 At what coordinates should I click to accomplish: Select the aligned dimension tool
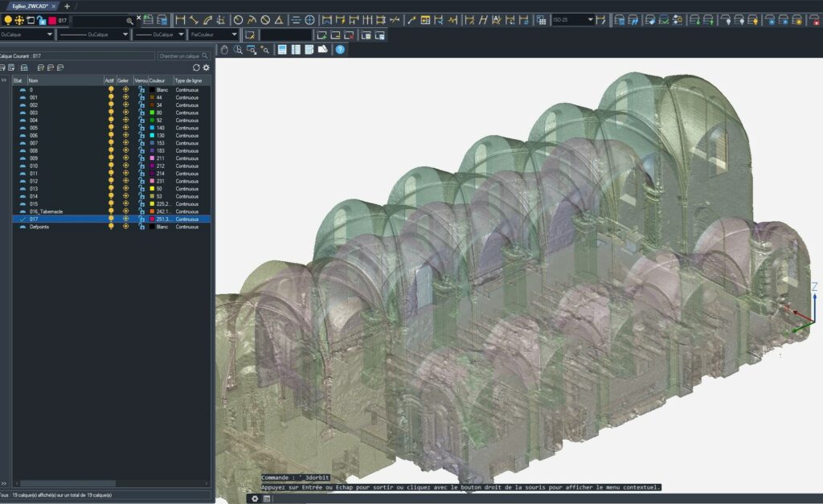(194, 20)
